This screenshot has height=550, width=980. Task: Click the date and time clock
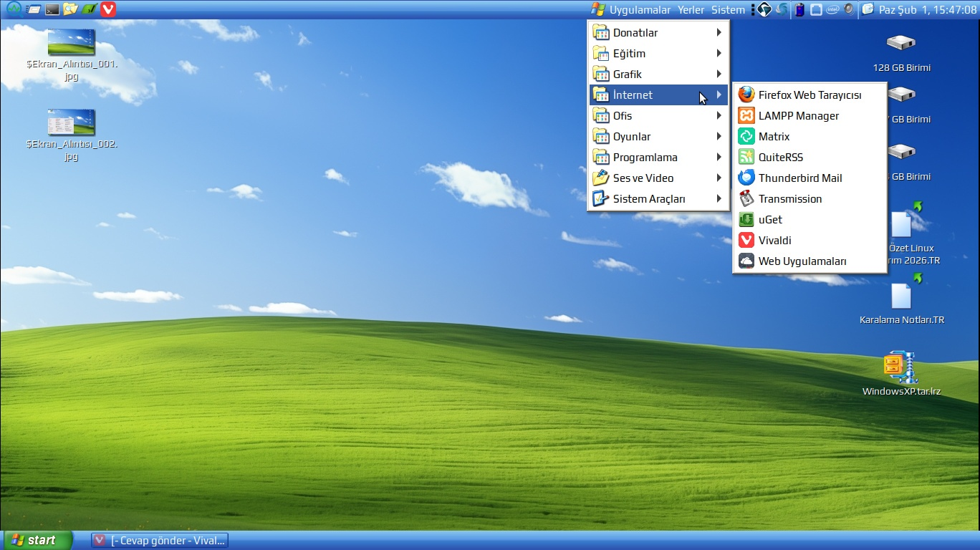928,9
